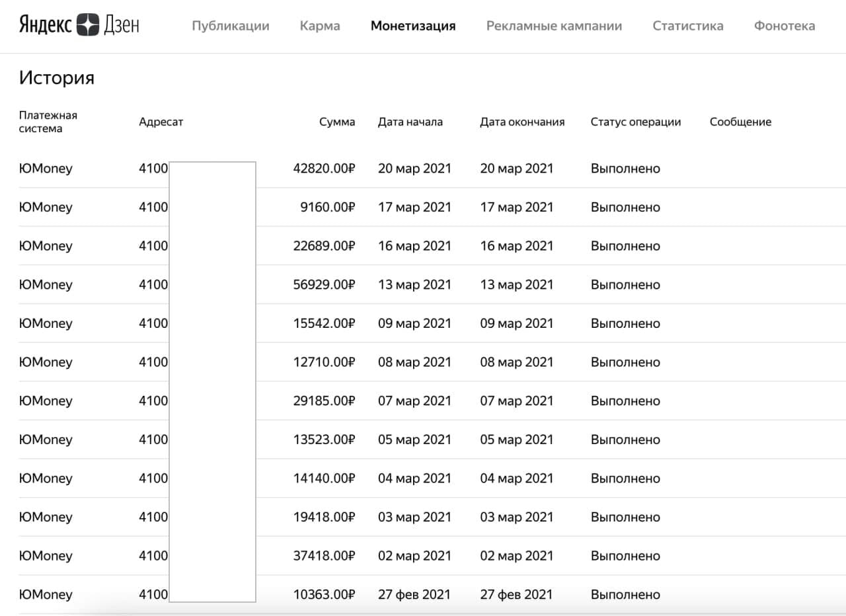Open the Карма tab
Image resolution: width=846 pixels, height=616 pixels.
(x=320, y=26)
